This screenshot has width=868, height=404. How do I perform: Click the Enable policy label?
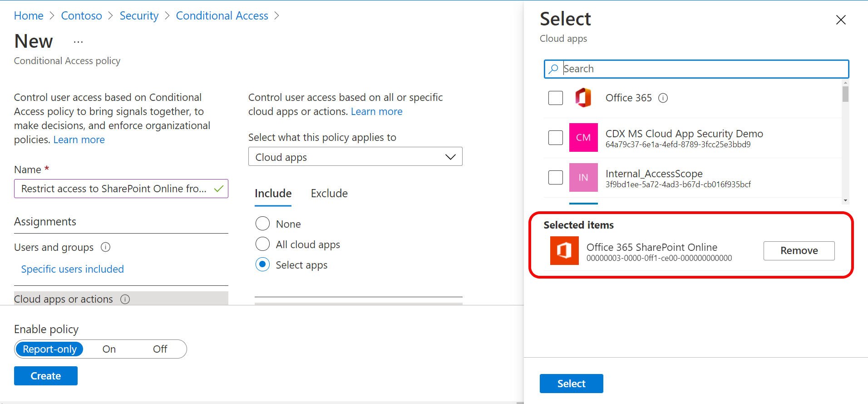(46, 329)
